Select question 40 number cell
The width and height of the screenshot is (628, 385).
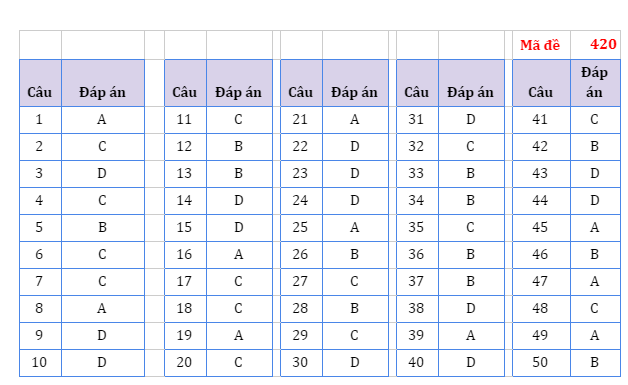pyautogui.click(x=417, y=363)
